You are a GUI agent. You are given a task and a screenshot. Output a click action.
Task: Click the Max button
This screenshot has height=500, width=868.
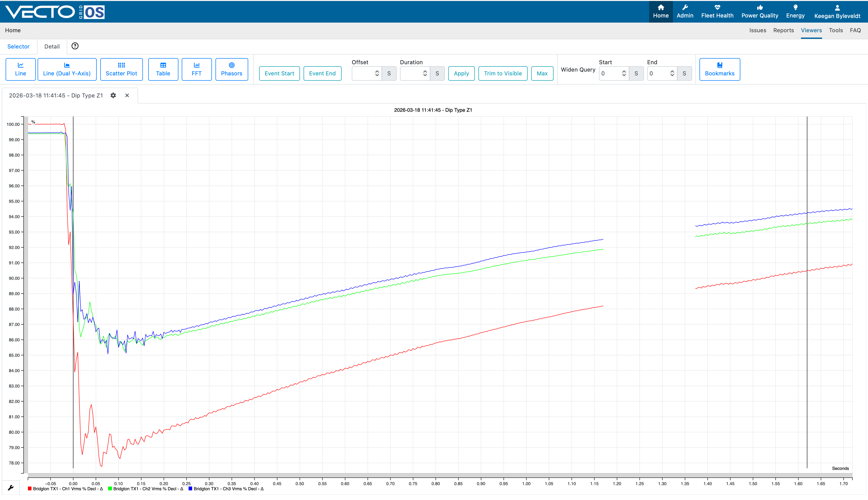tap(542, 74)
